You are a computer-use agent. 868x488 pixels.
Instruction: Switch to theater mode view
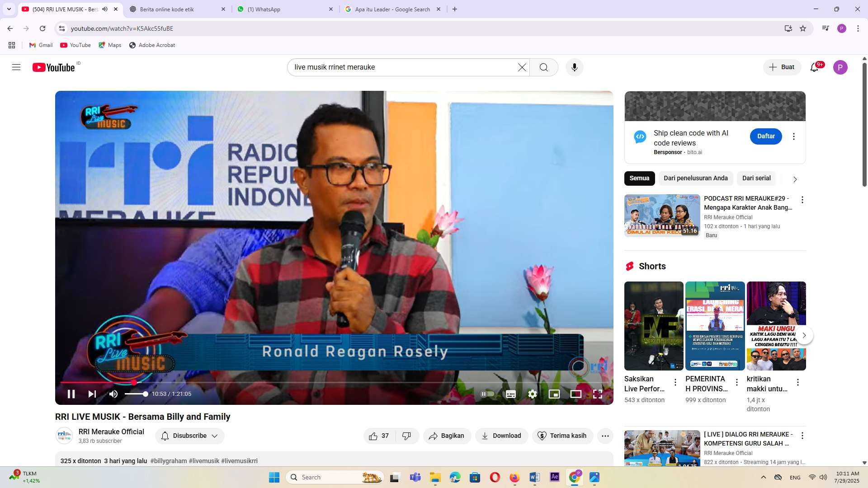(576, 394)
